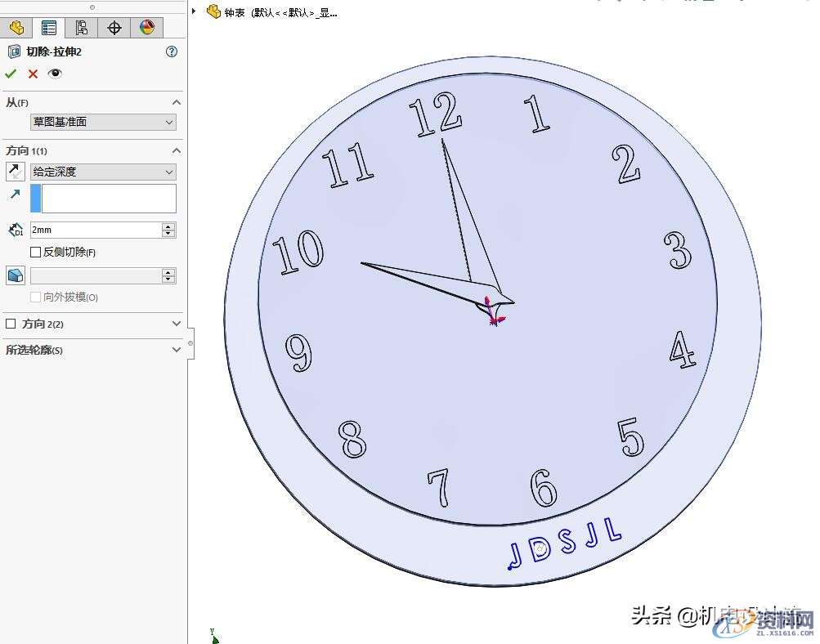820x644 pixels.
Task: Confirm the cut-extrude with green checkmark
Action: (11, 74)
